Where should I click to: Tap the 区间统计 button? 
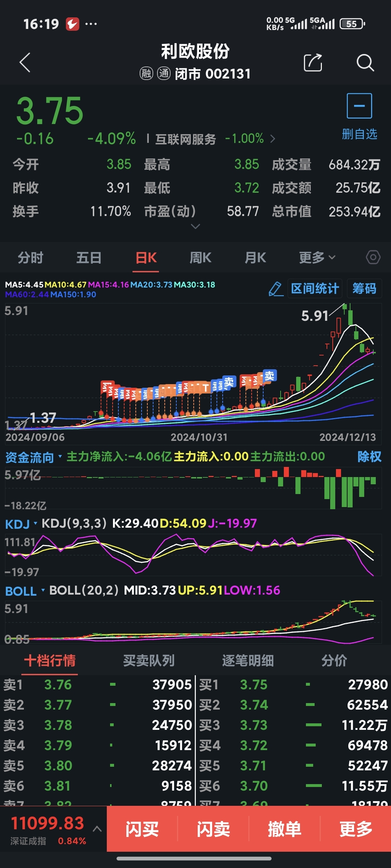click(x=315, y=289)
